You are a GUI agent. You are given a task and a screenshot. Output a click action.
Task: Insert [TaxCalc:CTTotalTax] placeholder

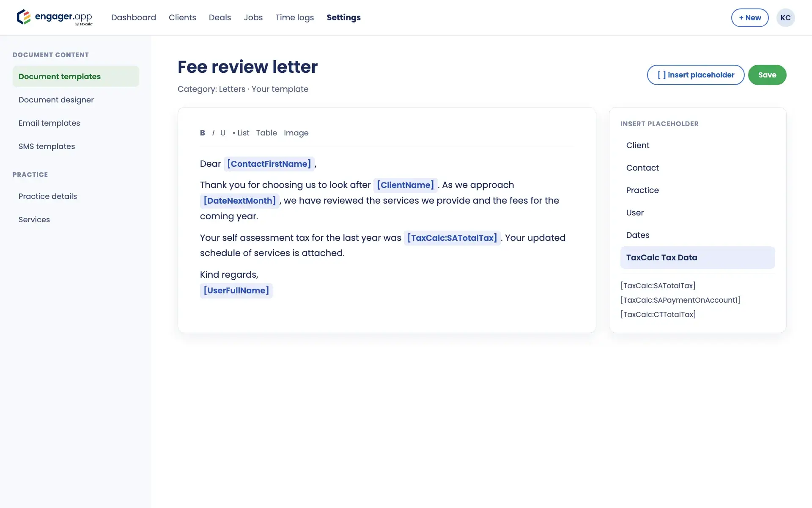pyautogui.click(x=658, y=315)
